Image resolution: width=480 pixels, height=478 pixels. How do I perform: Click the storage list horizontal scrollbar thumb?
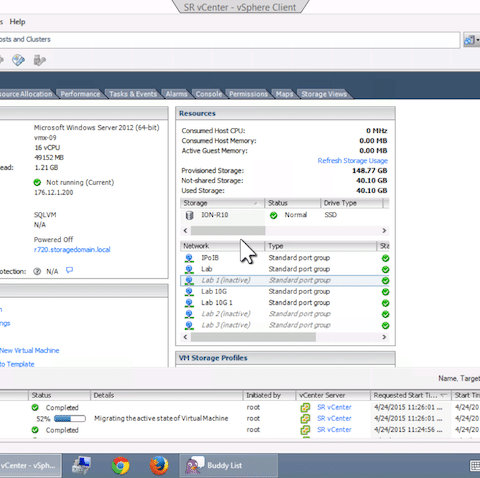(x=228, y=231)
